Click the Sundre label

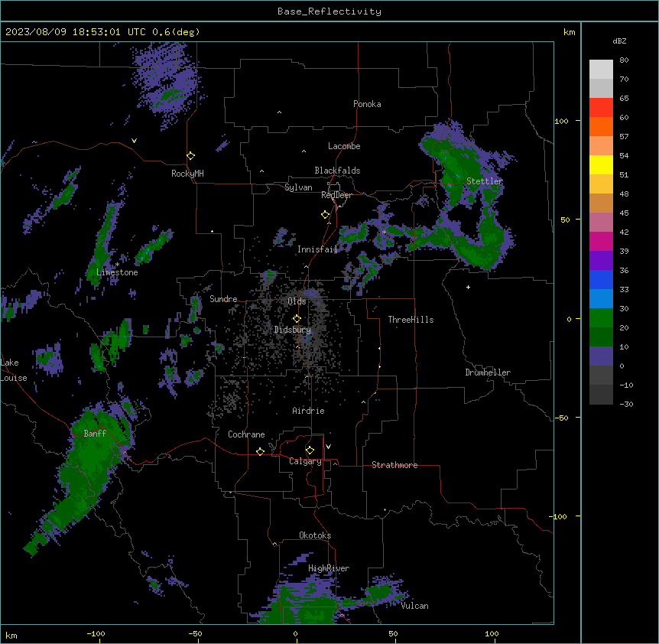pos(223,299)
